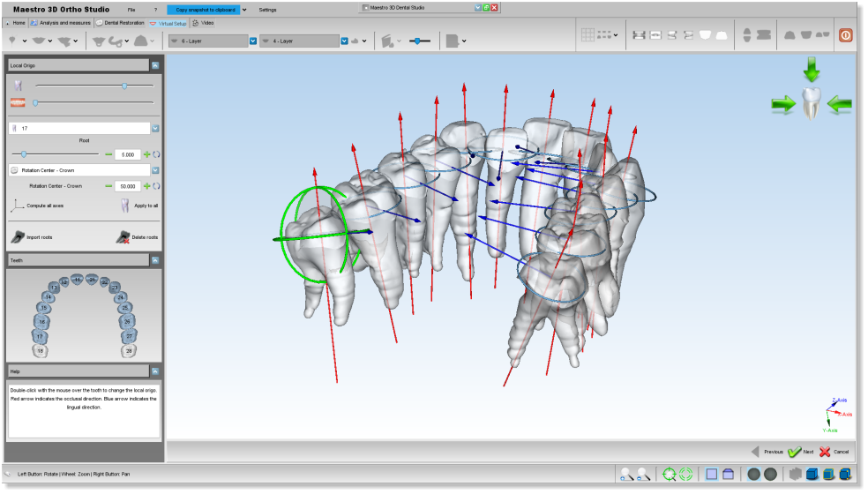Image resolution: width=868 pixels, height=494 pixels.
Task: Click the Previous button
Action: tap(767, 452)
